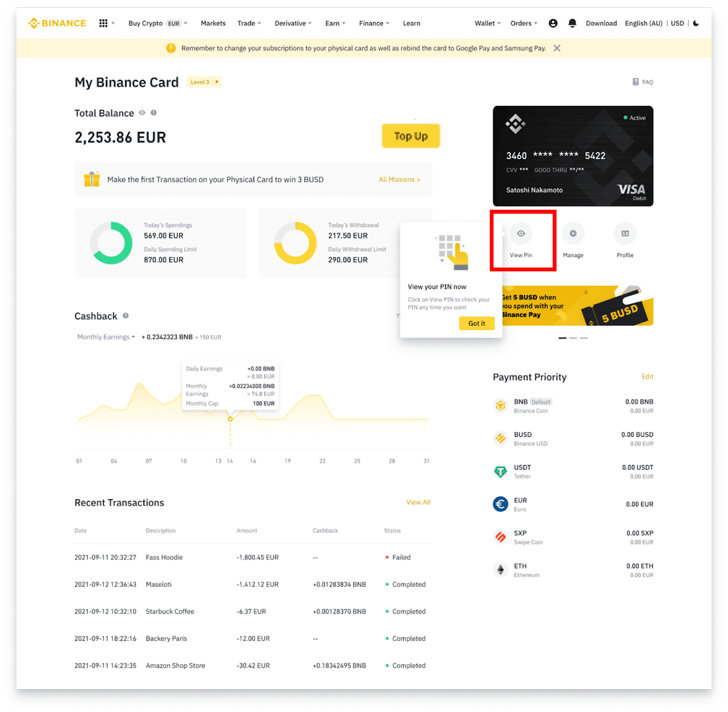Expand the Wallet menu dropdown
728x712 pixels.
coord(488,23)
